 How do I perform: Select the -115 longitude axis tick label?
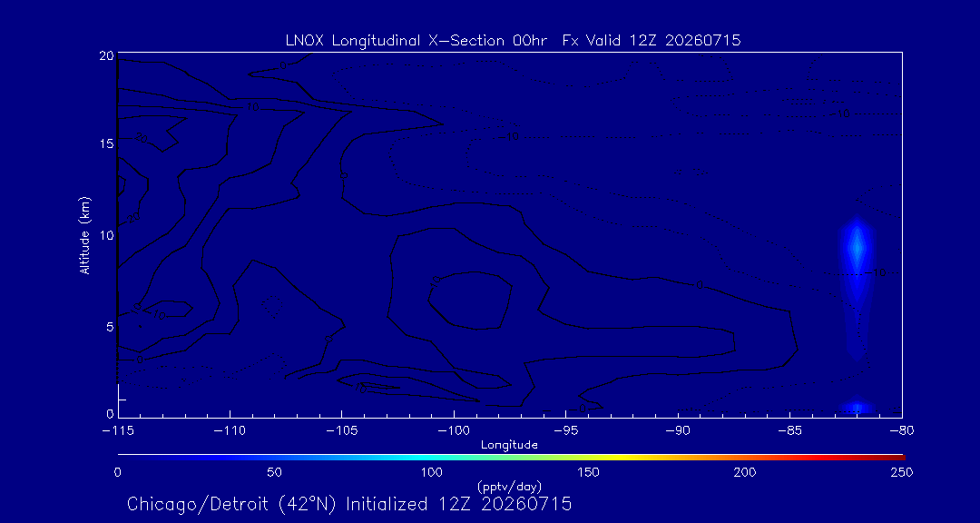click(117, 431)
